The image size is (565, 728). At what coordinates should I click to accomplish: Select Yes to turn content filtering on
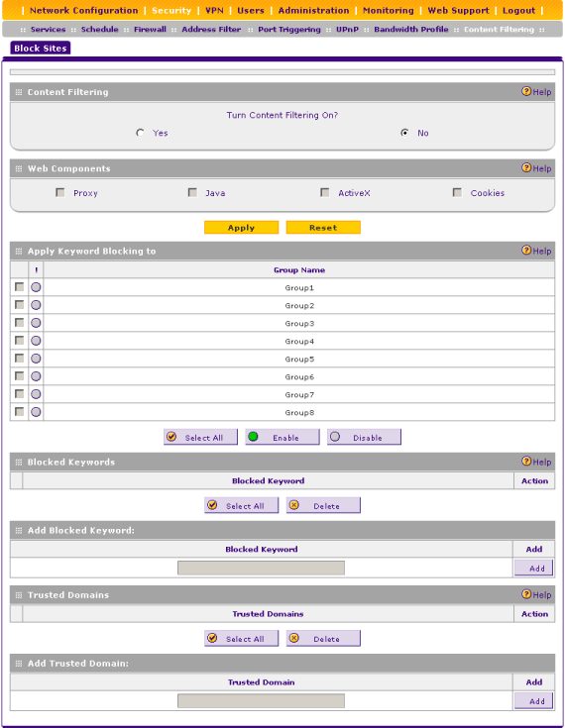[x=140, y=133]
